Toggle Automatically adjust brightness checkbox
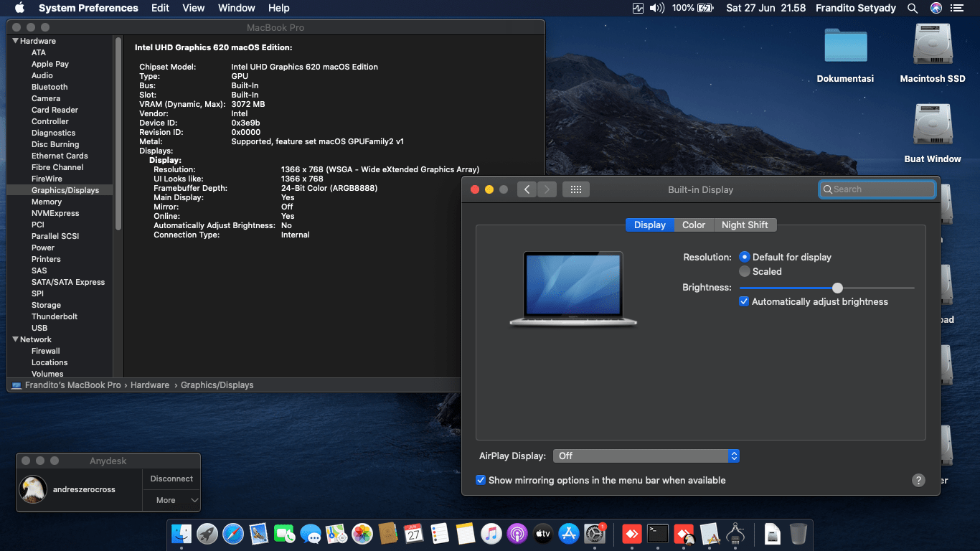980x551 pixels. 744,301
